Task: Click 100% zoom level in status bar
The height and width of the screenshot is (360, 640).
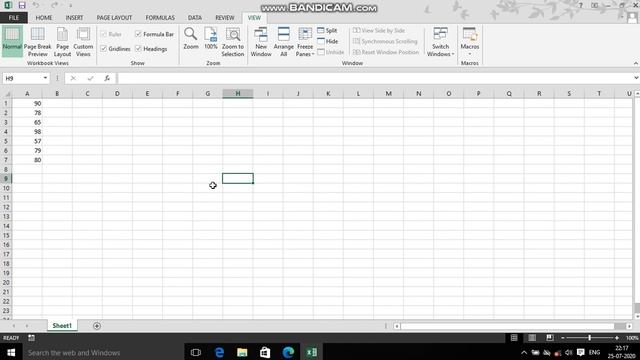Action: click(x=632, y=338)
